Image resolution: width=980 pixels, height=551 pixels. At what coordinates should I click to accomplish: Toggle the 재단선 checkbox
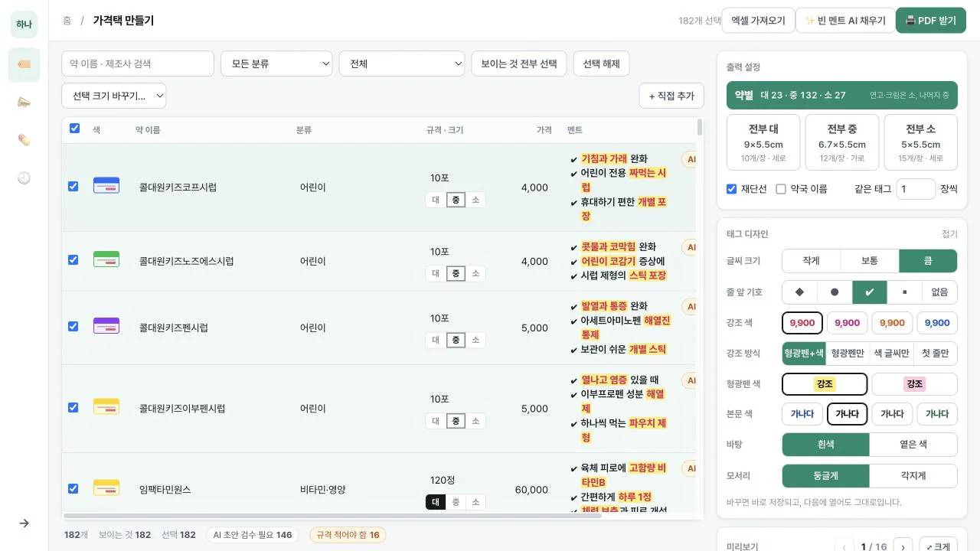pos(731,189)
